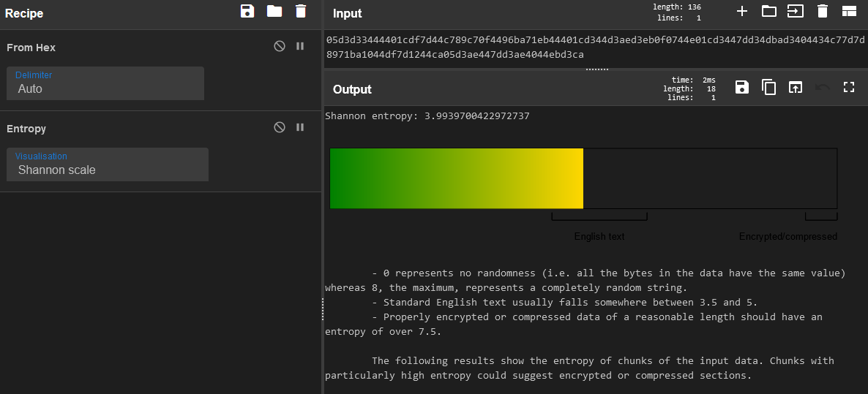Click the Shannon entropy gradient bar
The width and height of the screenshot is (868, 394).
(457, 178)
